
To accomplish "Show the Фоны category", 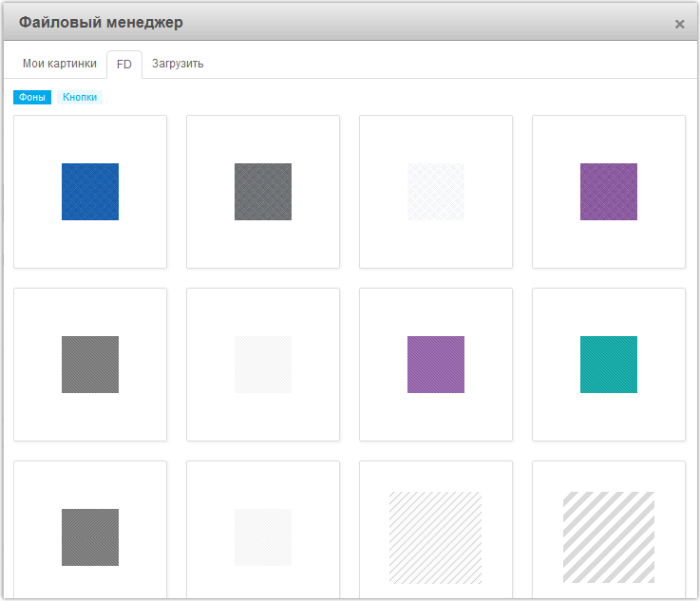I will tap(32, 97).
